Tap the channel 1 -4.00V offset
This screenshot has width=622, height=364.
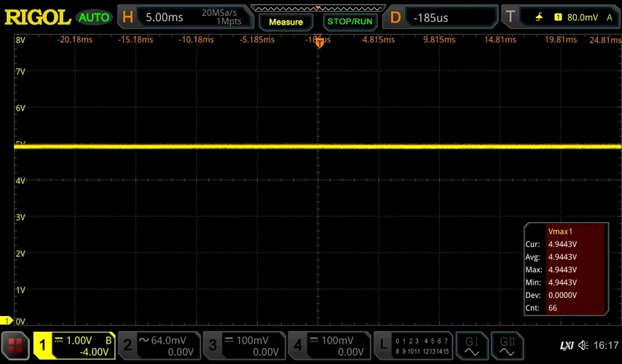[94, 352]
